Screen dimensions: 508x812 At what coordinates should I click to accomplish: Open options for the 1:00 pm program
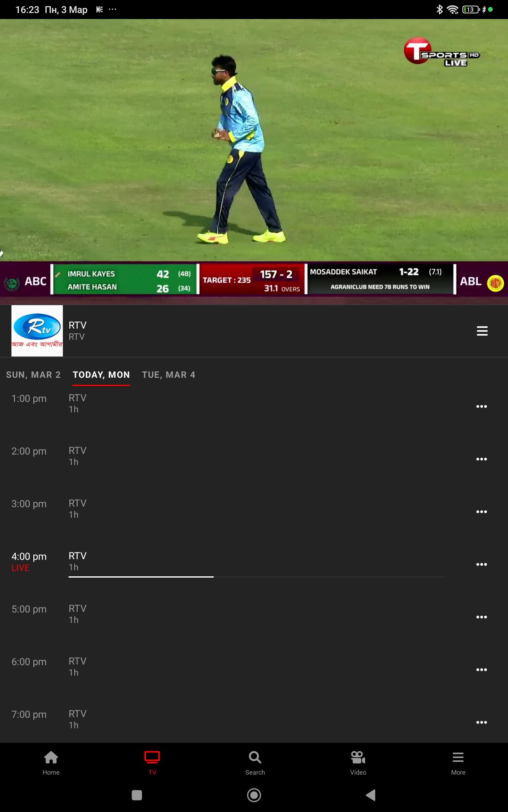pyautogui.click(x=481, y=406)
